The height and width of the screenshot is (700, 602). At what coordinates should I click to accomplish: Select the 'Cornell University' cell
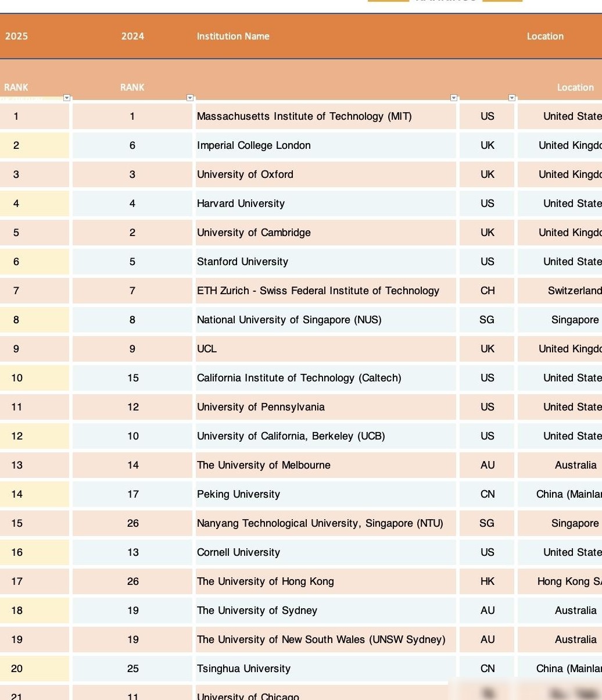326,552
